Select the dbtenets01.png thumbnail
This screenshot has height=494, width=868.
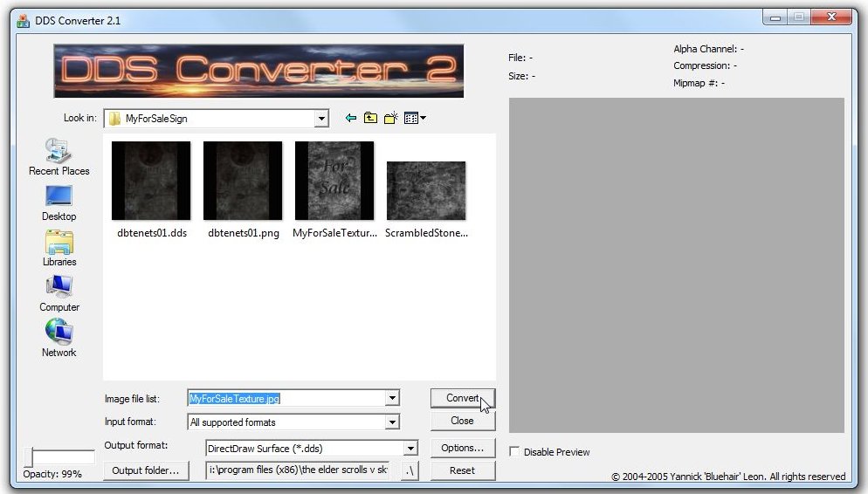coord(243,181)
